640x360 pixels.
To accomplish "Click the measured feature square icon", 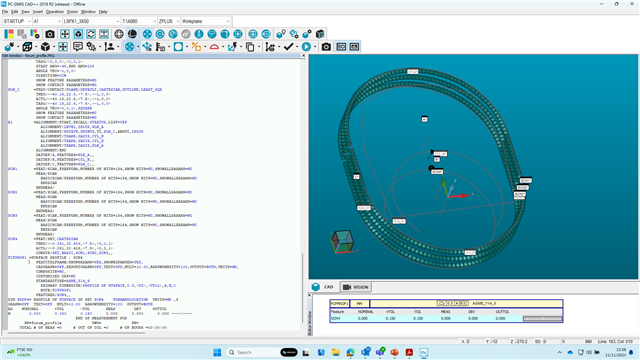I will point(178,47).
